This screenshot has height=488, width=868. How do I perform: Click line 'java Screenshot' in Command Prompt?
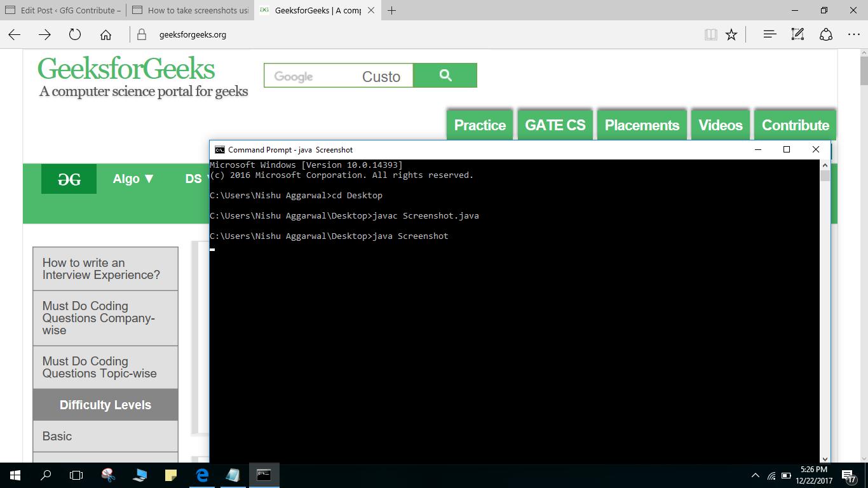(x=329, y=236)
